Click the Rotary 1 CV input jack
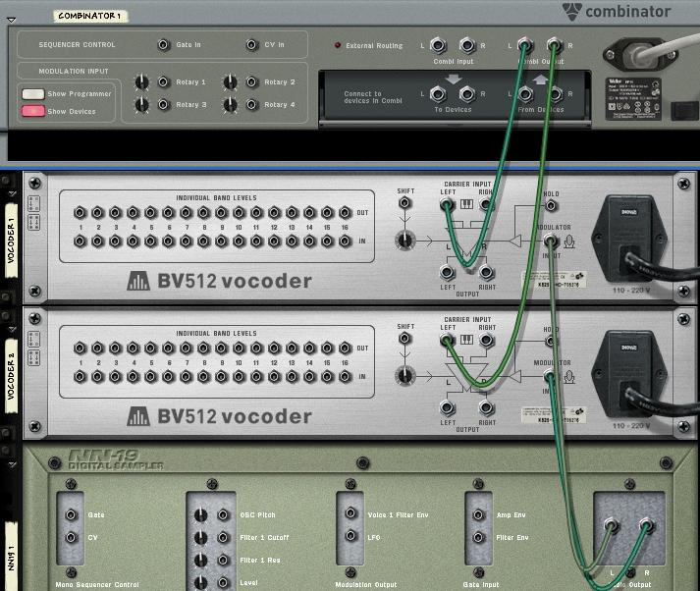700x591 pixels. 163,81
